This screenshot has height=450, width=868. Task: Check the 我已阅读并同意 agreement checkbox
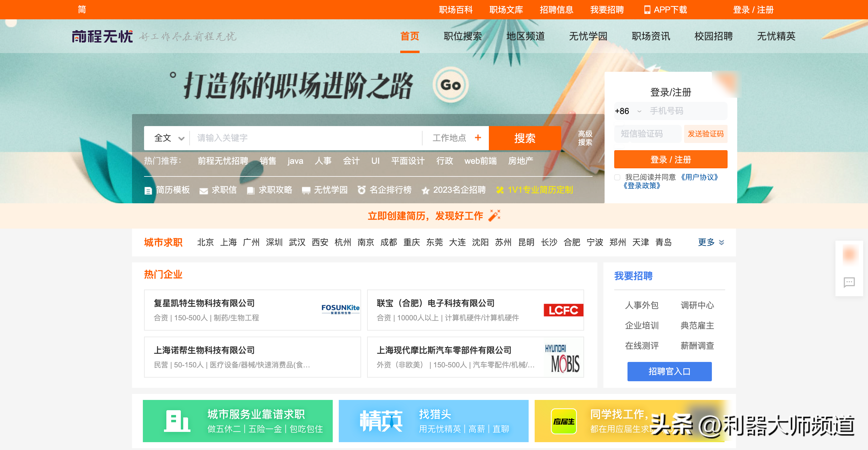pyautogui.click(x=617, y=177)
